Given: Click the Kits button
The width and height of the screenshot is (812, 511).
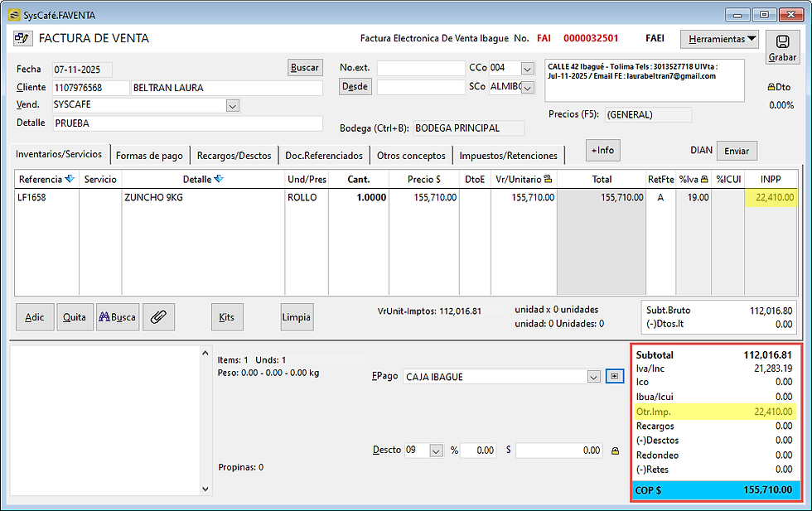Looking at the screenshot, I should (x=227, y=317).
